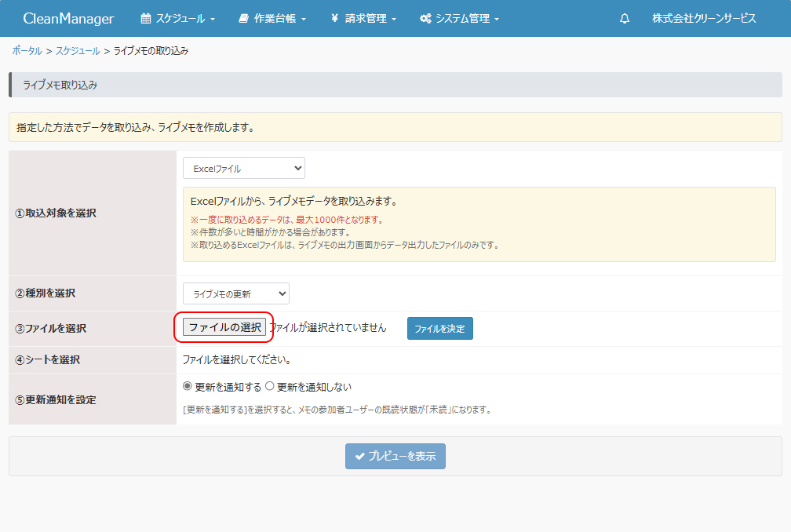Click the book icon beside 作業台帳
Viewport: 791px width, 532px height.
tap(243, 18)
